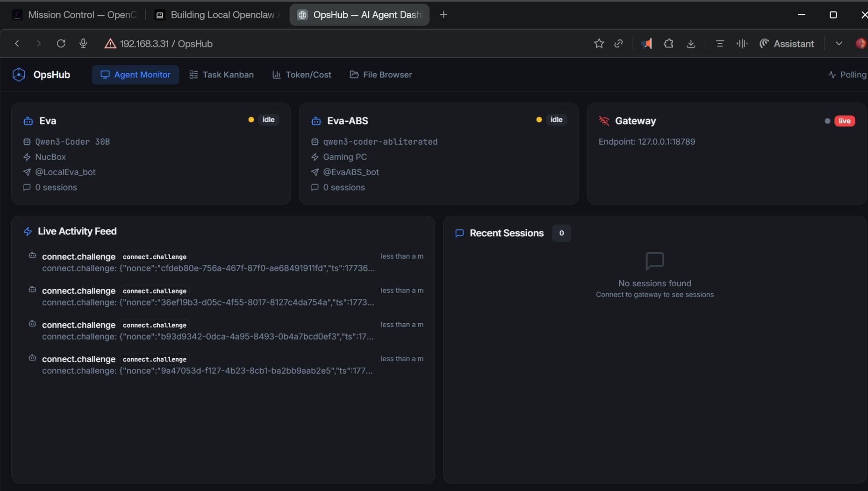This screenshot has width=868, height=491.
Task: Switch to the Task Kanban tab
Action: click(221, 75)
